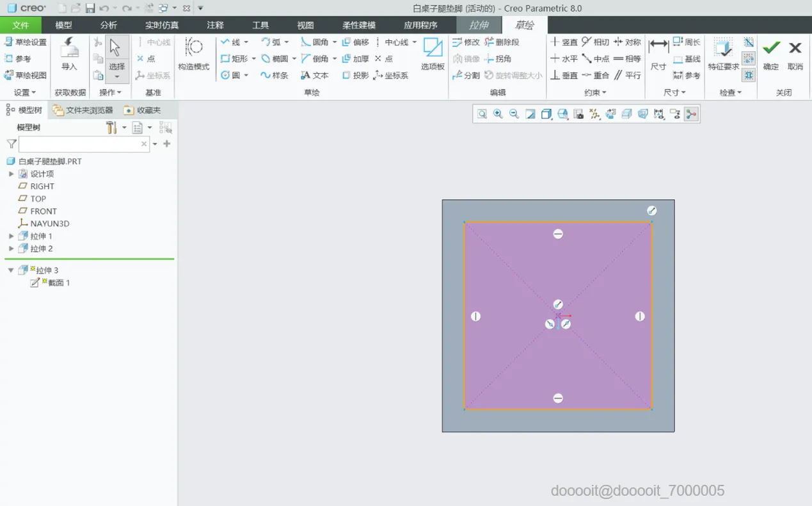Screen dimensions: 812x506
Task: Select the 线 (Line) sketch tool
Action: click(230, 42)
